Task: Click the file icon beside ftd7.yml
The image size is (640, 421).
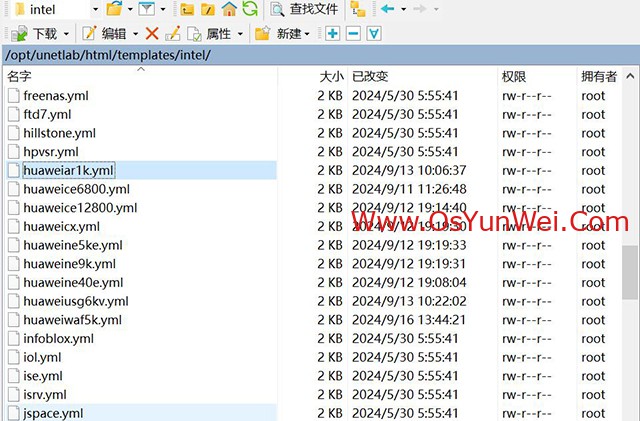Action: coord(14,114)
